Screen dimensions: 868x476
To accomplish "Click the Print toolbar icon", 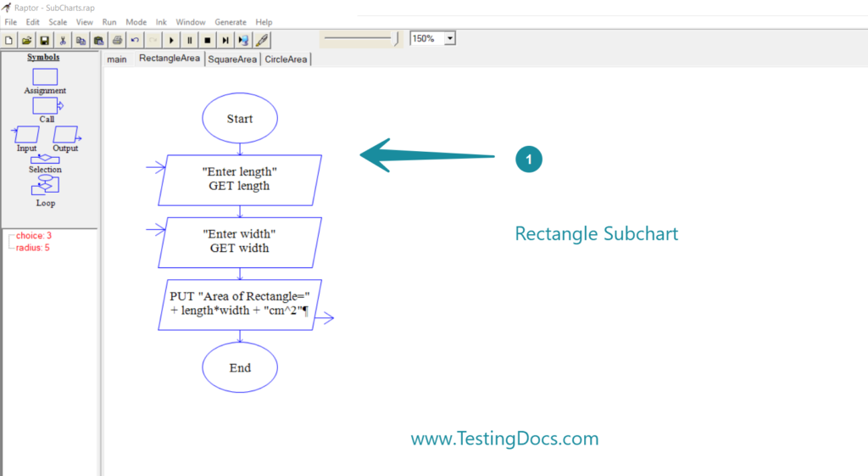I will 117,40.
